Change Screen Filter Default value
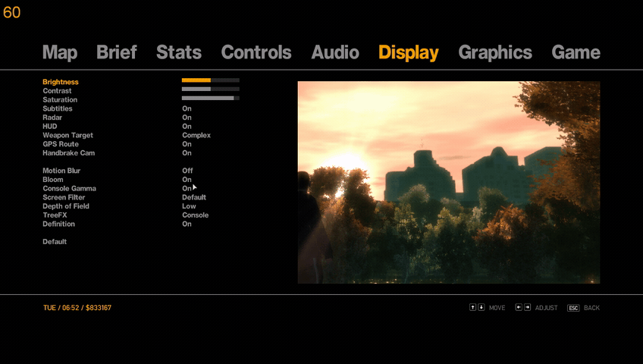 tap(194, 198)
